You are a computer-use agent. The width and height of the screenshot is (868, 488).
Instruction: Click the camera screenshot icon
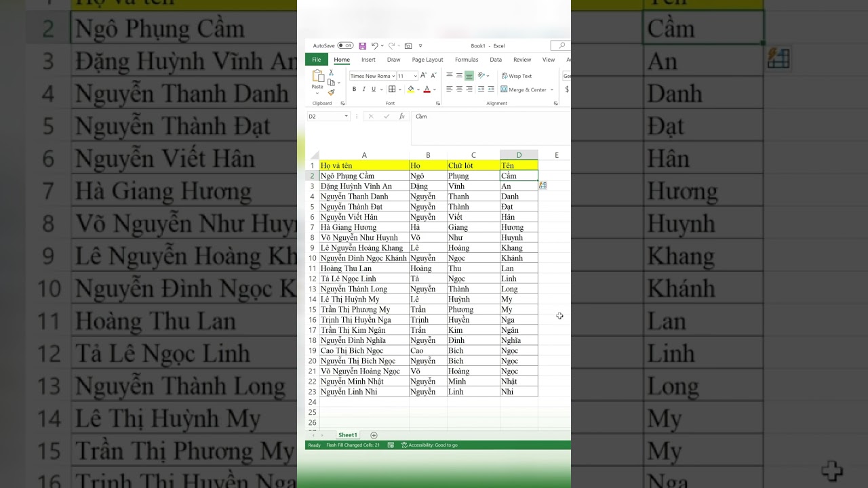coord(408,45)
